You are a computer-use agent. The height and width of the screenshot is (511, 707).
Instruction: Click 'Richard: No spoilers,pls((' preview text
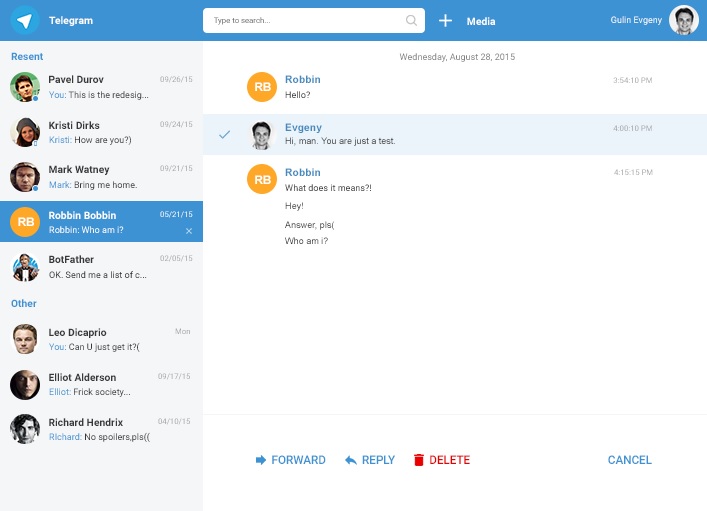click(99, 437)
